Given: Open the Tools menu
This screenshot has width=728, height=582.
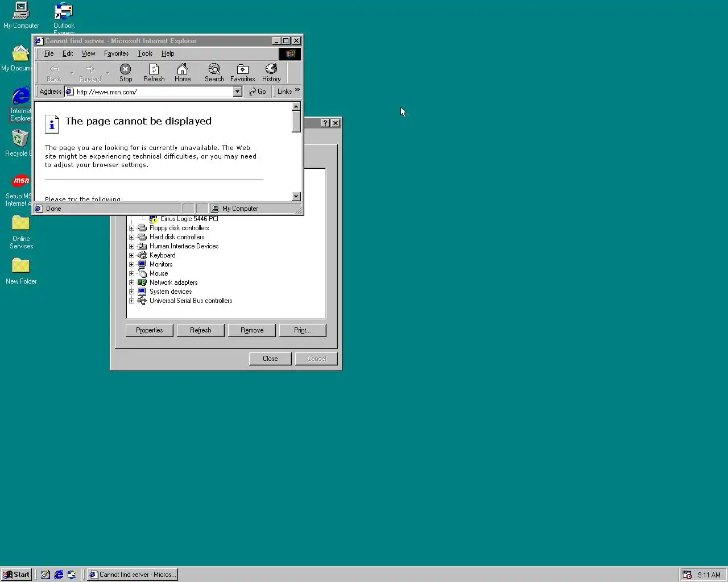Looking at the screenshot, I should click(145, 53).
